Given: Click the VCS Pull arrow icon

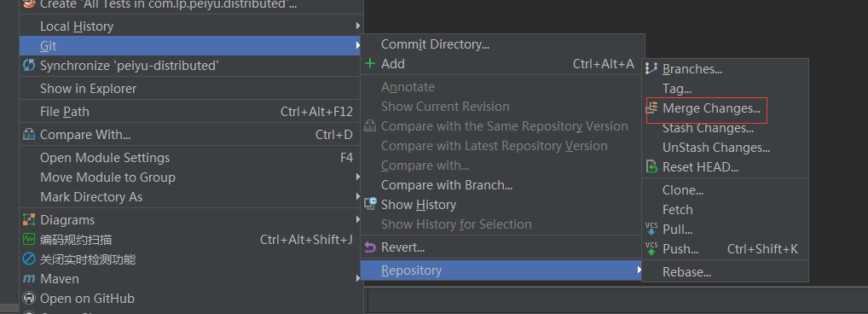Looking at the screenshot, I should (651, 230).
